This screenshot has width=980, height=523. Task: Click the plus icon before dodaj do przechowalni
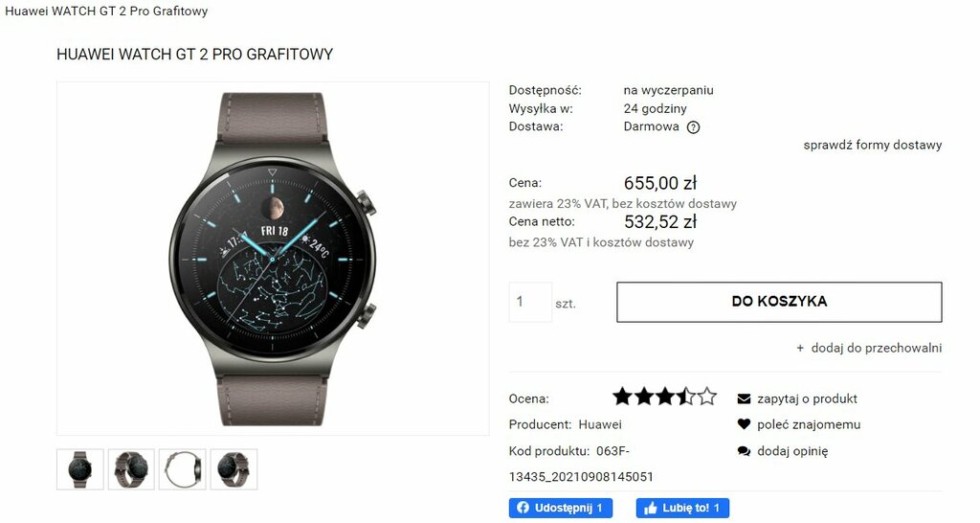click(x=800, y=349)
